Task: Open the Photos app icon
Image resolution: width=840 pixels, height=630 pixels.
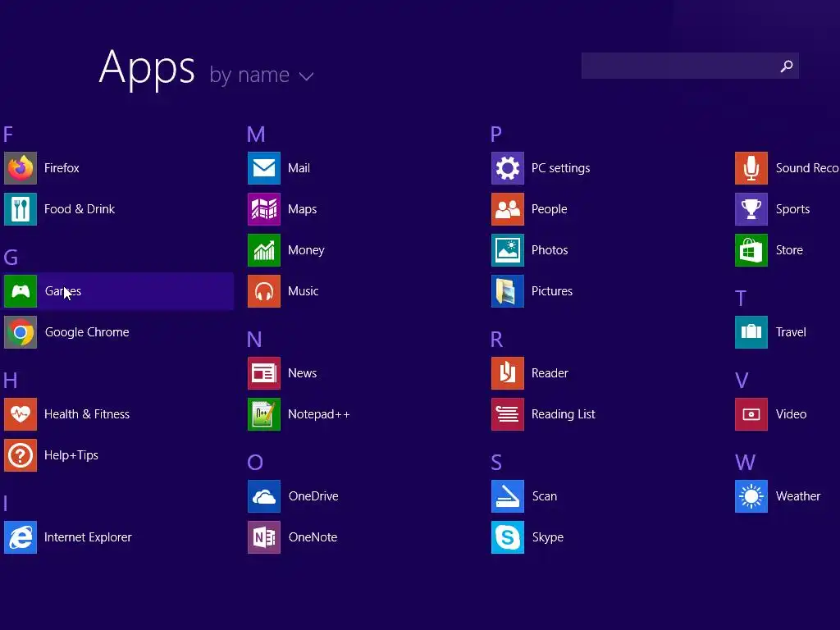Action: (x=508, y=250)
